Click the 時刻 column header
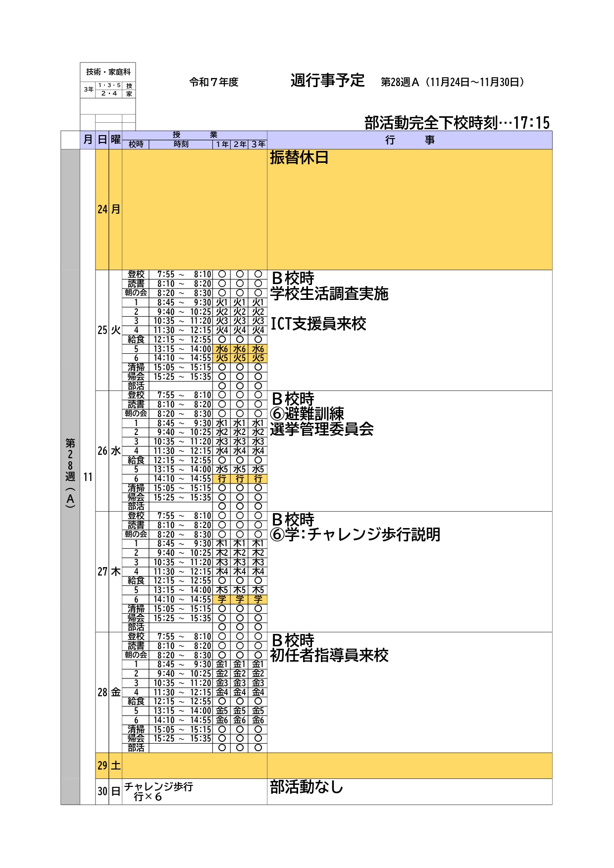The height and width of the screenshot is (868, 614). [181, 144]
